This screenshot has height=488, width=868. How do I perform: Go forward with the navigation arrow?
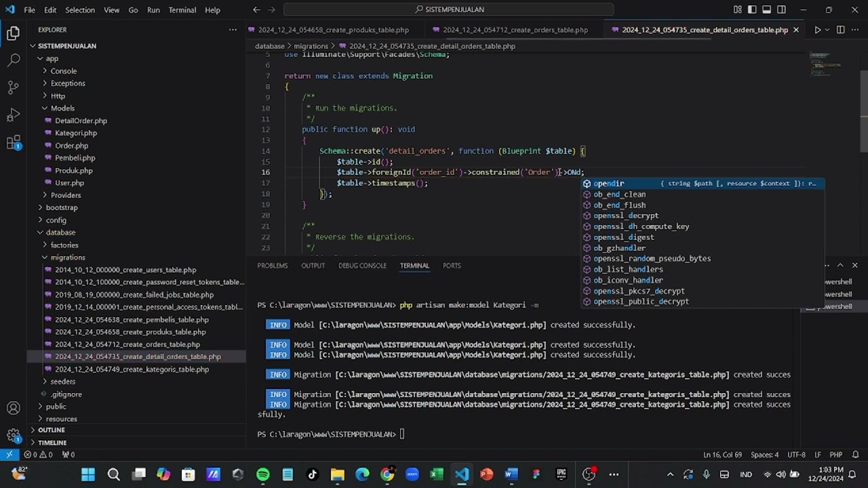click(273, 9)
